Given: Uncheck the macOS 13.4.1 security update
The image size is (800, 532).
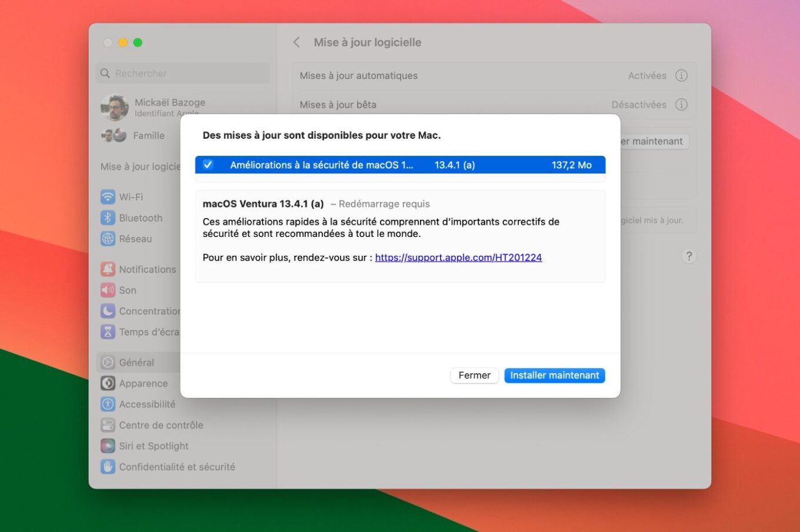Looking at the screenshot, I should click(208, 165).
